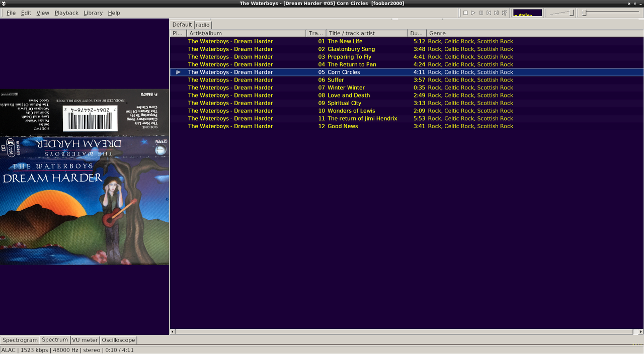Switch to the VU meter tab
This screenshot has height=354, width=644.
click(x=85, y=340)
